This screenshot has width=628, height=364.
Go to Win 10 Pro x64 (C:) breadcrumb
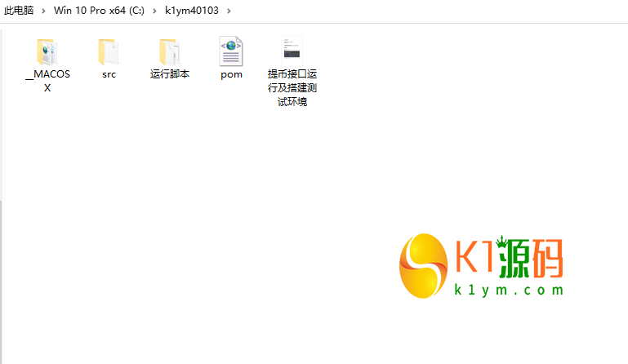point(99,11)
